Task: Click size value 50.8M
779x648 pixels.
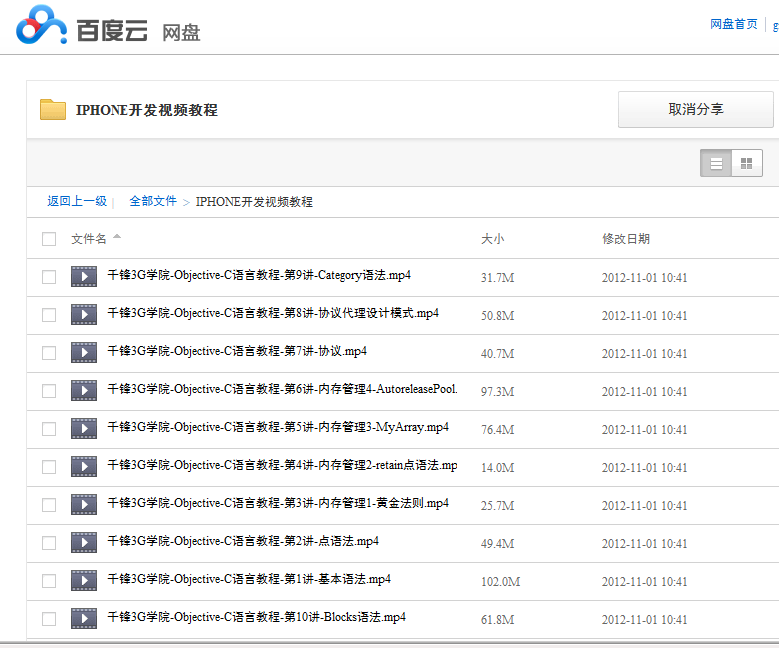Action: coord(497,316)
